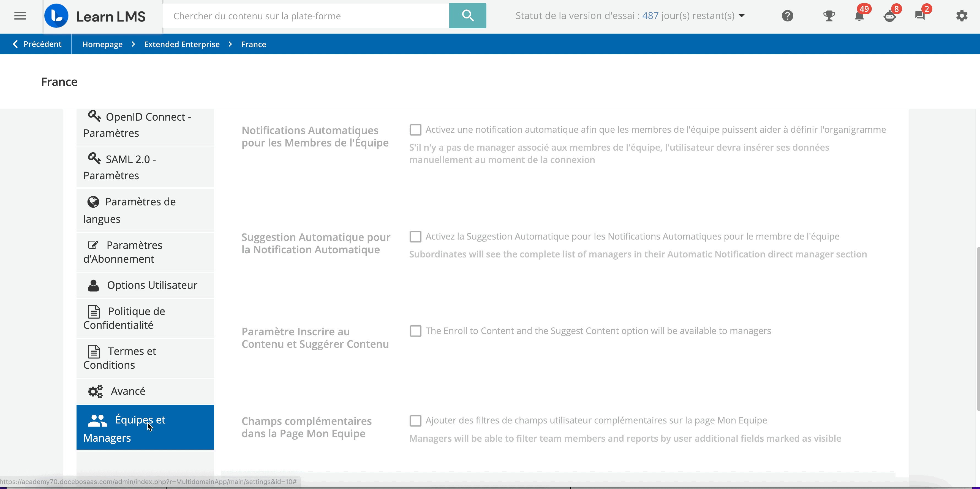Image resolution: width=980 pixels, height=489 pixels.
Task: Open the bell notifications with 49 badge
Action: click(x=859, y=16)
